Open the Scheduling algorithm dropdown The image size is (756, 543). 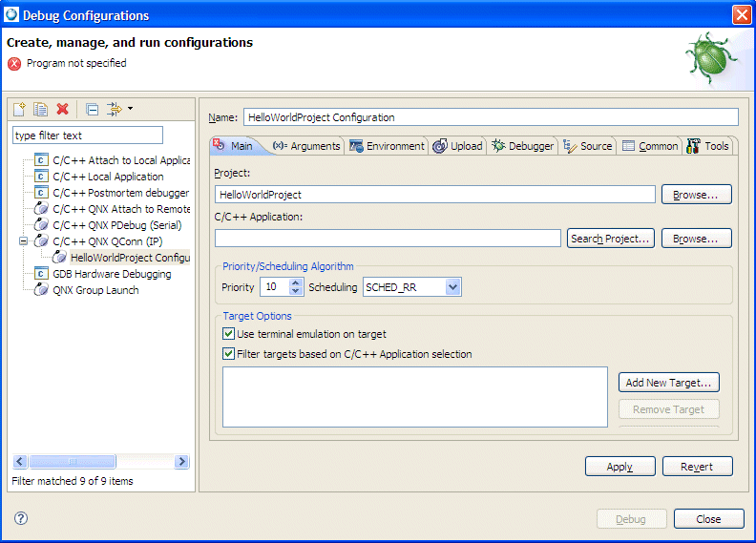(x=452, y=287)
